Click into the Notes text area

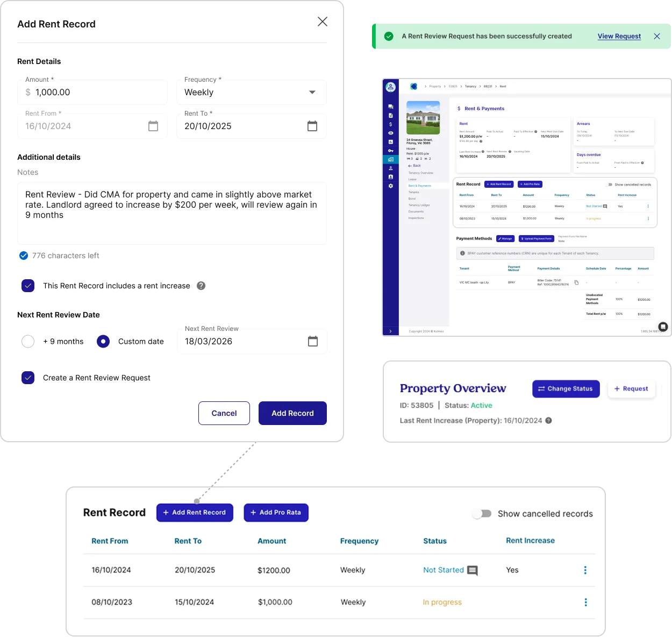coord(172,213)
